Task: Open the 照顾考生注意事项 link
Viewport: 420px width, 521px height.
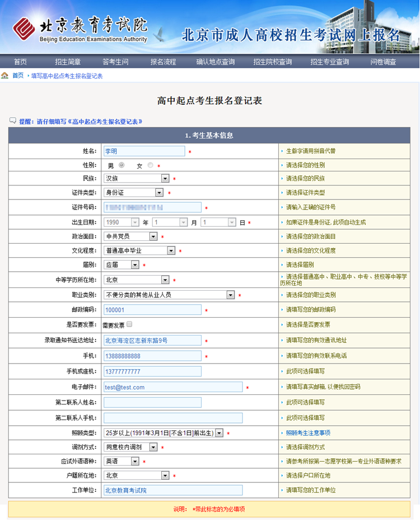Action: point(308,433)
